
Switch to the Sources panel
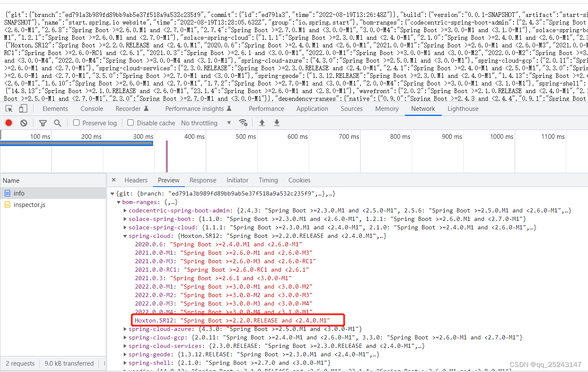pos(352,109)
